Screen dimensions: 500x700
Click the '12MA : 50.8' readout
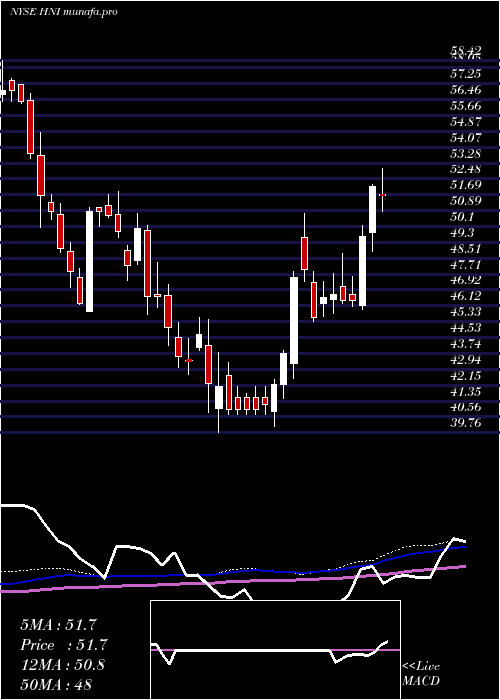pos(62,664)
